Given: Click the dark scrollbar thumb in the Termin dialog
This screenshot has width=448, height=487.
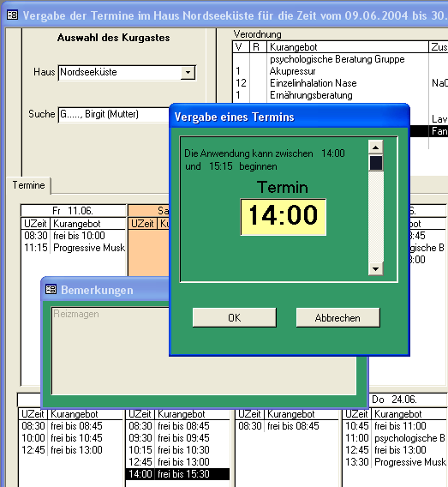Looking at the screenshot, I should (x=376, y=163).
